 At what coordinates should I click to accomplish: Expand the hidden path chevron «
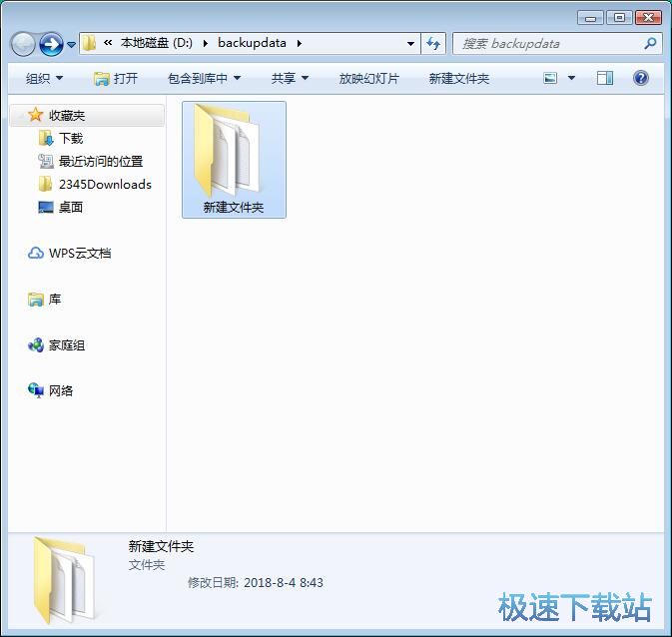point(108,43)
